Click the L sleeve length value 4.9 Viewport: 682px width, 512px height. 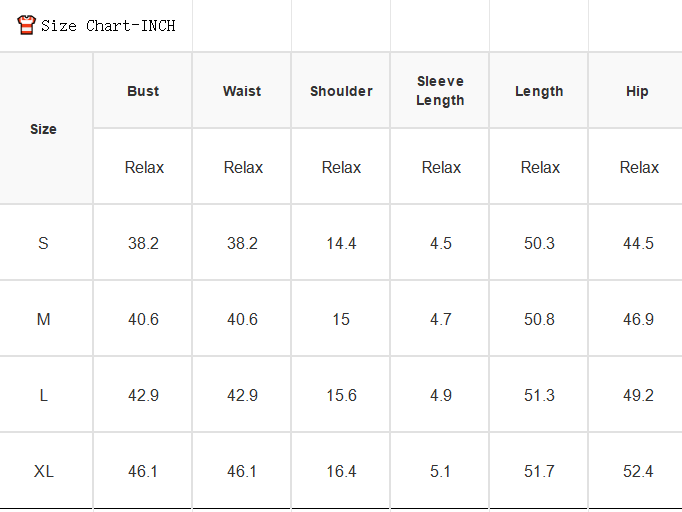441,395
